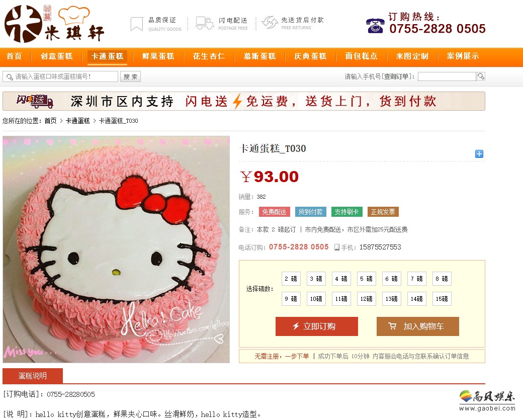523x420 pixels.
Task: Pick the 15磅 weight option
Action: (442, 299)
